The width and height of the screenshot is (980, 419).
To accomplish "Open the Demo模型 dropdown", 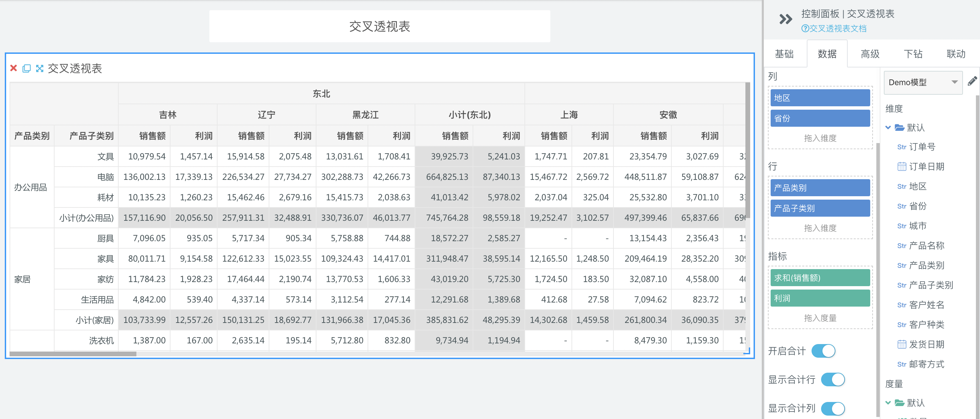I will tap(923, 82).
